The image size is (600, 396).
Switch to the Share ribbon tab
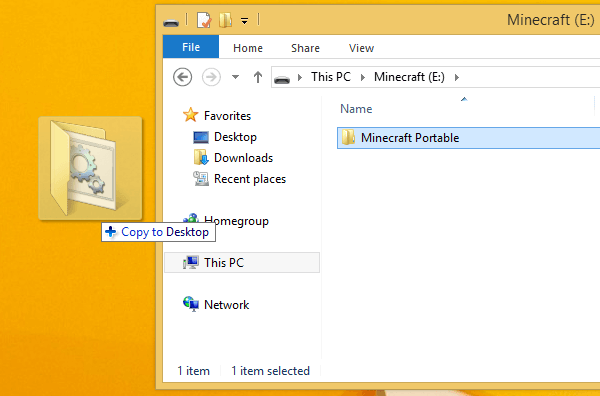305,48
